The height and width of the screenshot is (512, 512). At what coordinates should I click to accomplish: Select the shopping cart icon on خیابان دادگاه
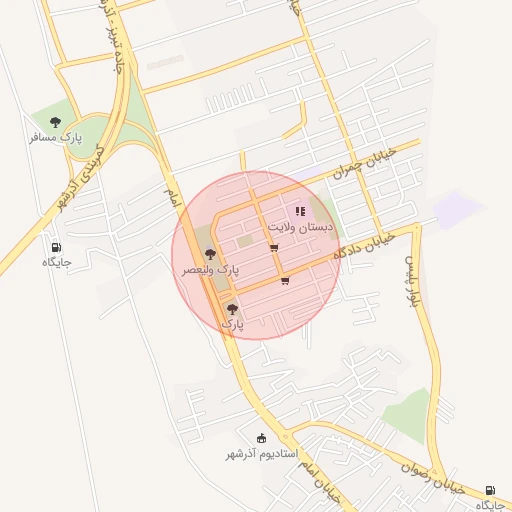[x=285, y=281]
